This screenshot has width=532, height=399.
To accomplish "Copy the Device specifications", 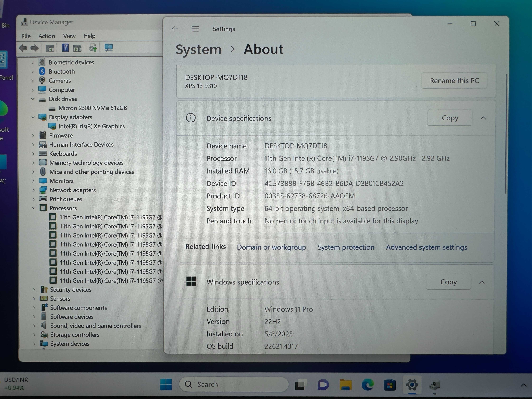I will tap(450, 118).
